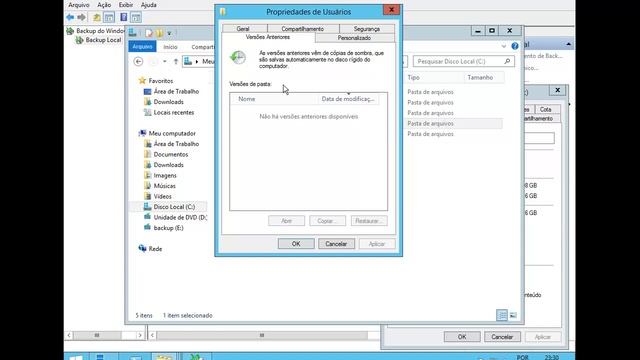Expand the Explorer ribbon with the chevron
The height and width of the screenshot is (360, 640).
pos(504,46)
